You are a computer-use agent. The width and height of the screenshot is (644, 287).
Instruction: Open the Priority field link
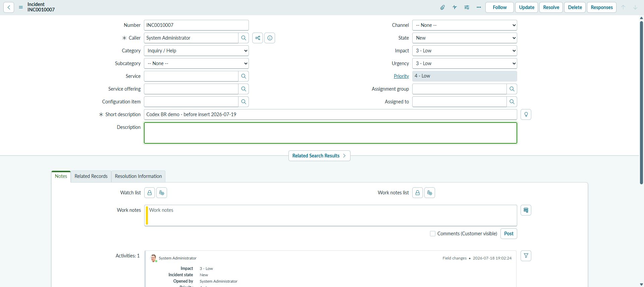(401, 76)
